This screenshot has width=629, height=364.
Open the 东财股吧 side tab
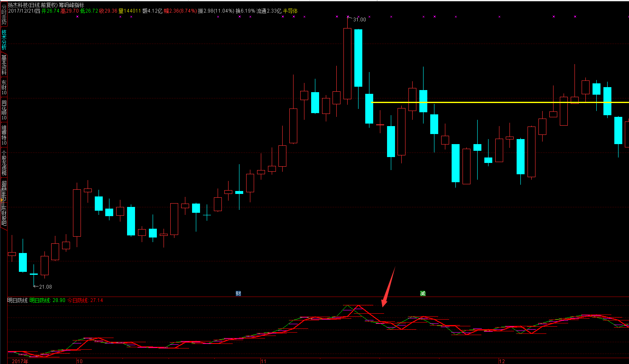point(4,216)
